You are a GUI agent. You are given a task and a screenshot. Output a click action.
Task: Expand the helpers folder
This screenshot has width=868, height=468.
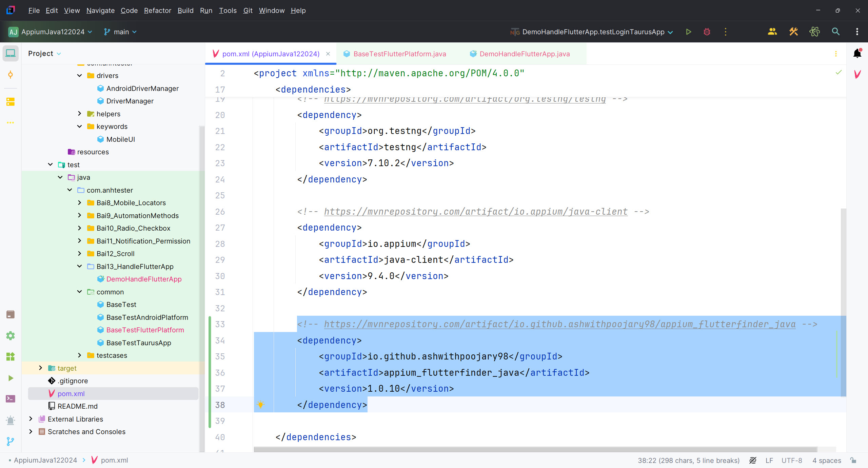click(80, 114)
